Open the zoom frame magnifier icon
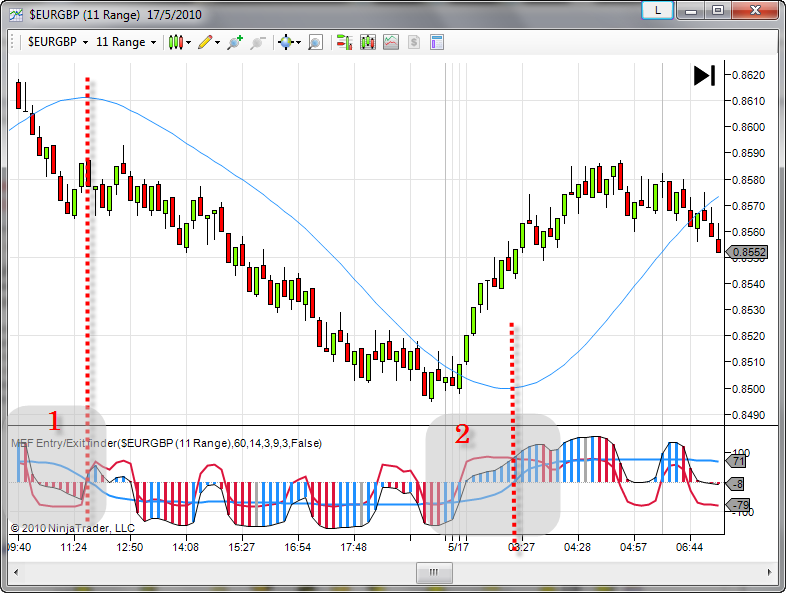 [315, 43]
